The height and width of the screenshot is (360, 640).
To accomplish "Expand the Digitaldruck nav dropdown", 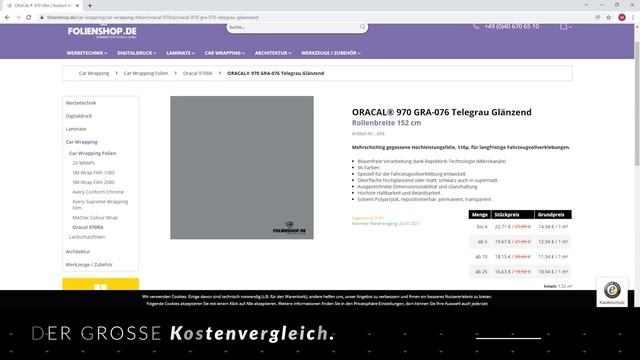I will 136,53.
